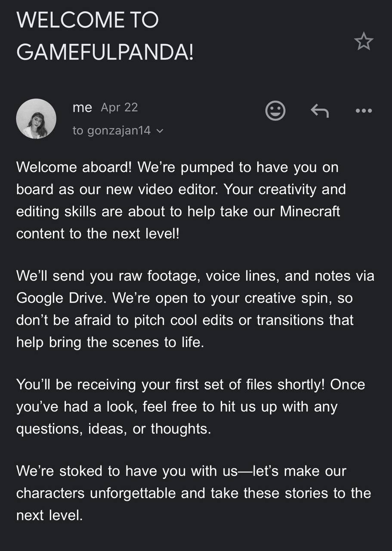The height and width of the screenshot is (551, 392).
Task: Tap the "WELCOME TO" subject line
Action: click(x=88, y=20)
